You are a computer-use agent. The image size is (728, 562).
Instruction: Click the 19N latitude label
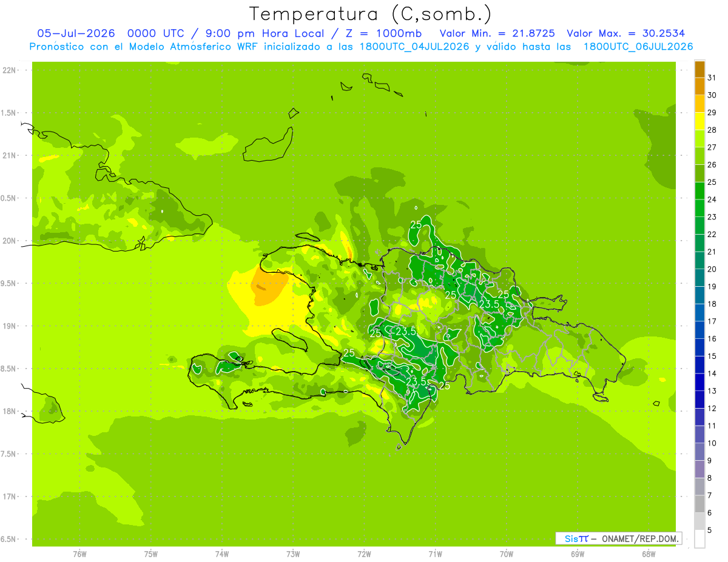9,326
